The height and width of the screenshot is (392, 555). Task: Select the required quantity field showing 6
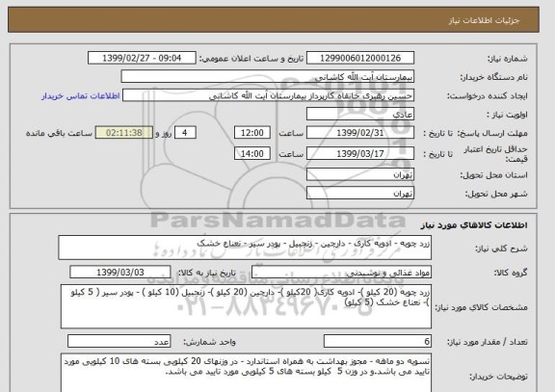point(378,341)
